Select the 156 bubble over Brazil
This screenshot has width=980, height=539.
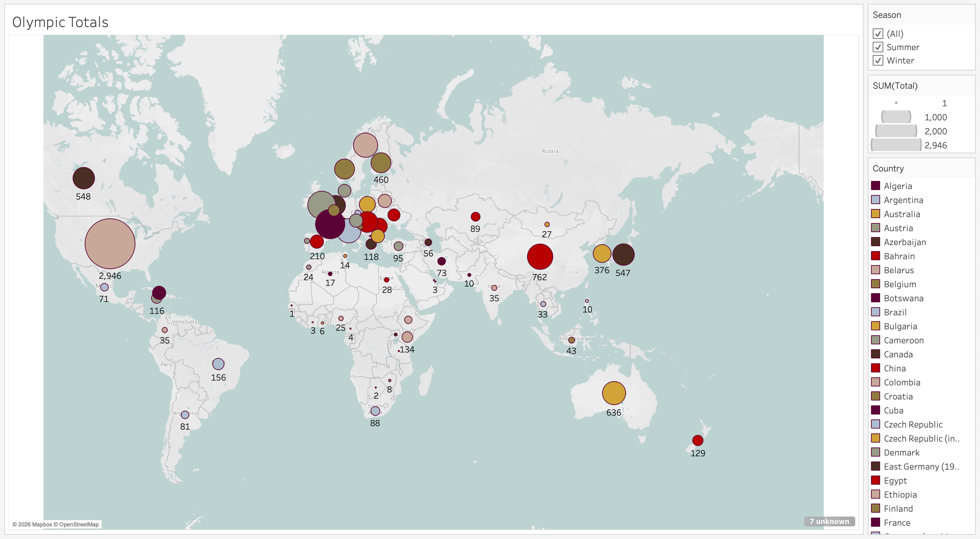218,364
